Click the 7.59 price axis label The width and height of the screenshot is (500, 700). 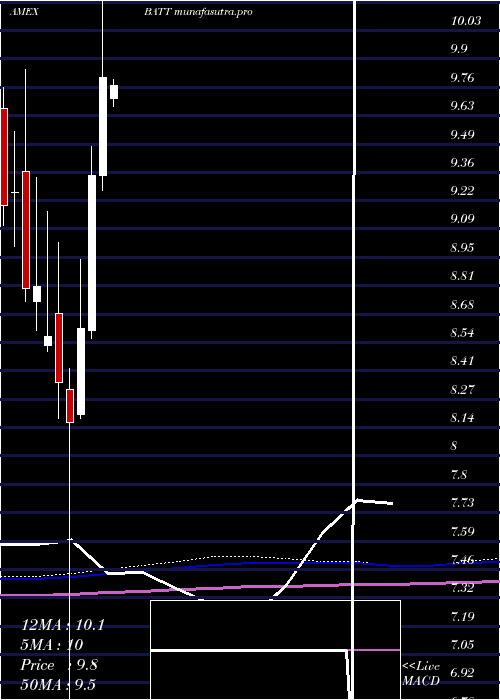coord(462,532)
